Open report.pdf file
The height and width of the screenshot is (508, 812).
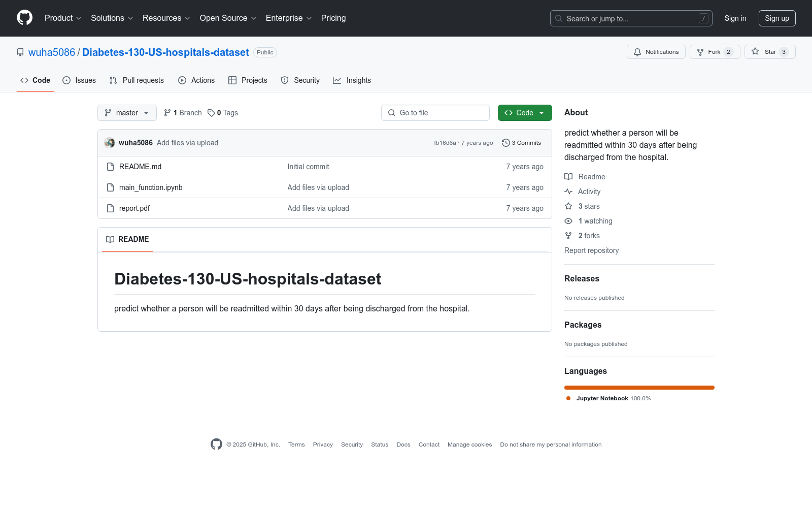134,208
